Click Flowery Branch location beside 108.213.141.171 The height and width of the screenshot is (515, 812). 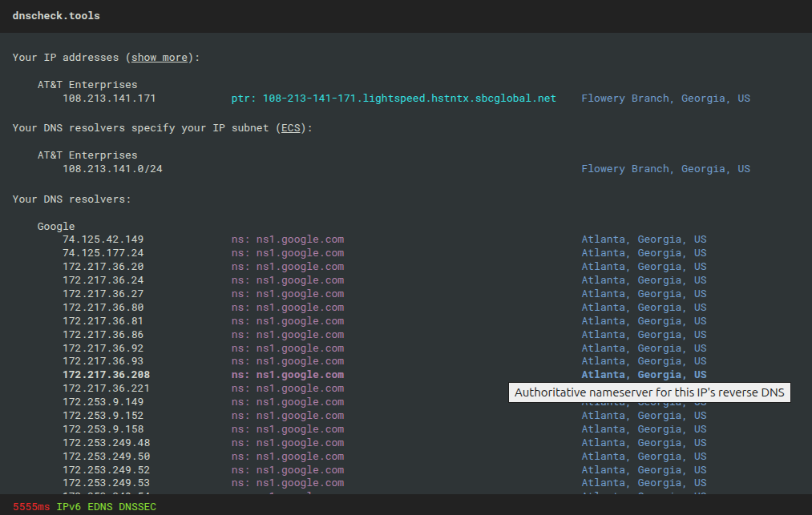(665, 99)
